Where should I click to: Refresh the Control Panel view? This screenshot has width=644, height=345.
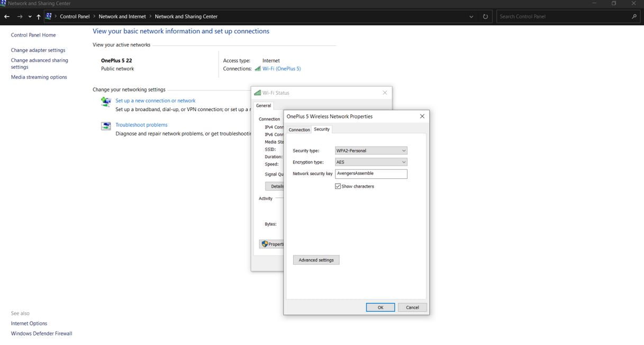485,16
